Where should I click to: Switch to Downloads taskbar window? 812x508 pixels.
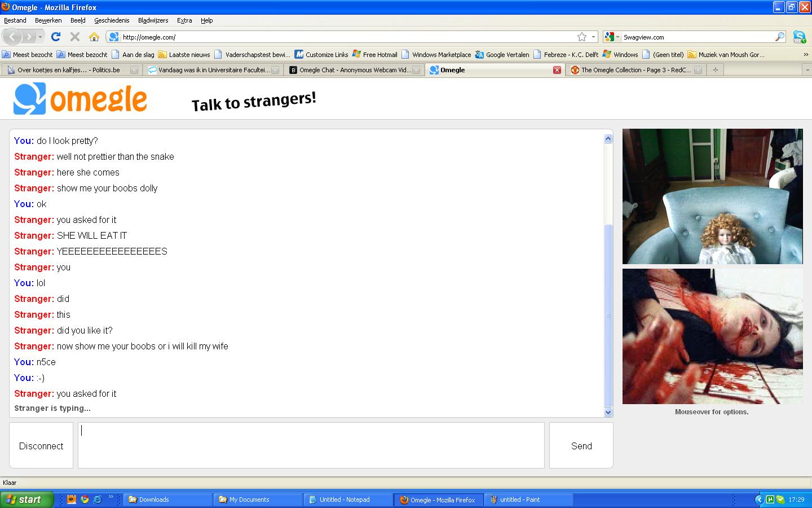[168, 500]
